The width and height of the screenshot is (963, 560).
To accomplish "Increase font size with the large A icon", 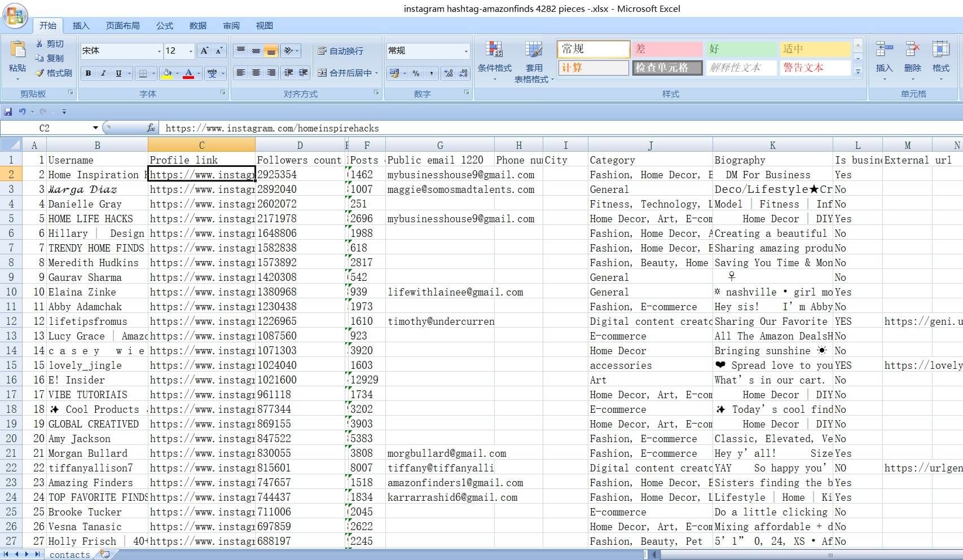I will pyautogui.click(x=205, y=51).
